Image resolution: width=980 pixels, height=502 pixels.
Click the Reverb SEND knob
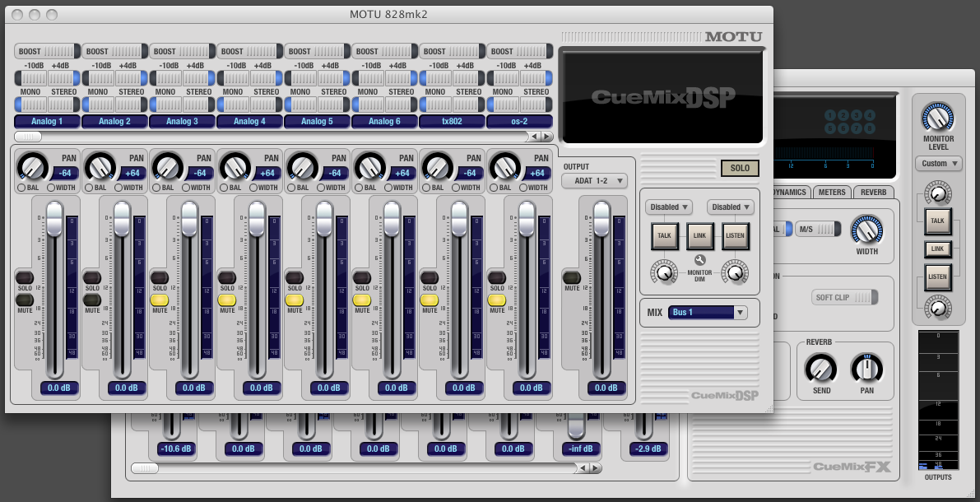pos(821,369)
